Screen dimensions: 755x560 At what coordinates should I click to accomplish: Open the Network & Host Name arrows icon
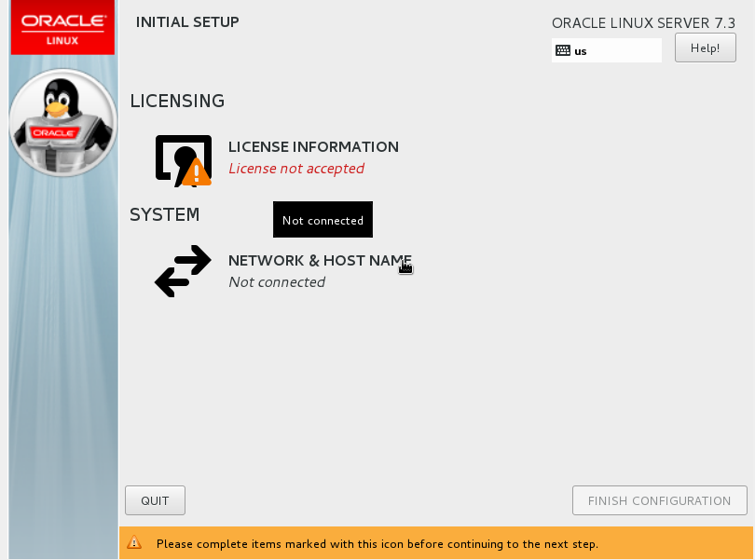[x=183, y=271]
